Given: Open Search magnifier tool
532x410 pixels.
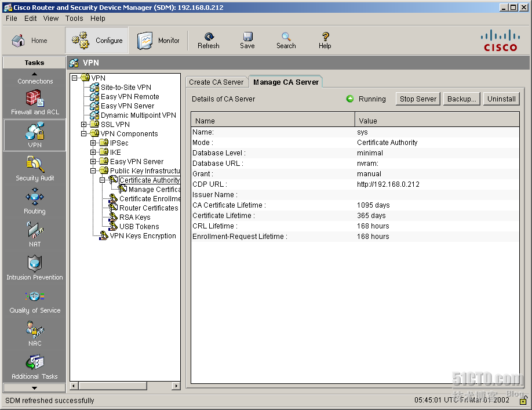Looking at the screenshot, I should pos(286,41).
